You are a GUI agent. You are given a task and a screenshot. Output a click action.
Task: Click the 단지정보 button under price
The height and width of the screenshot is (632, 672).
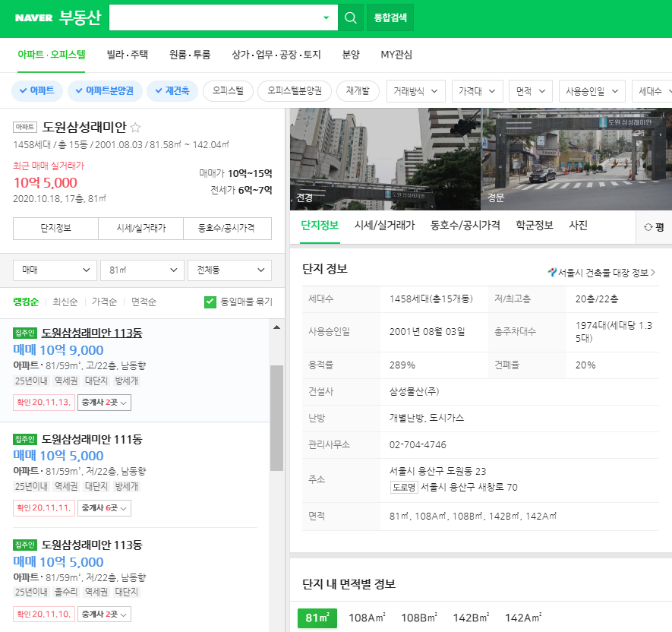click(55, 228)
